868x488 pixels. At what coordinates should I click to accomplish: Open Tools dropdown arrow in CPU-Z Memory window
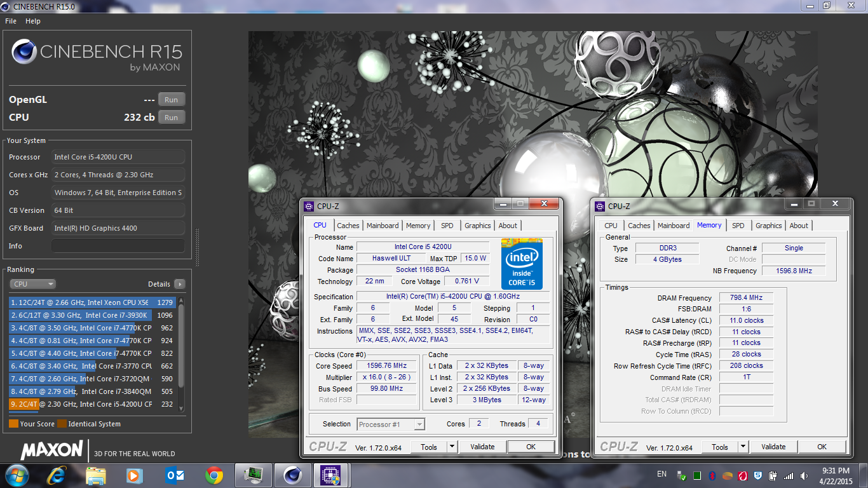tap(743, 447)
